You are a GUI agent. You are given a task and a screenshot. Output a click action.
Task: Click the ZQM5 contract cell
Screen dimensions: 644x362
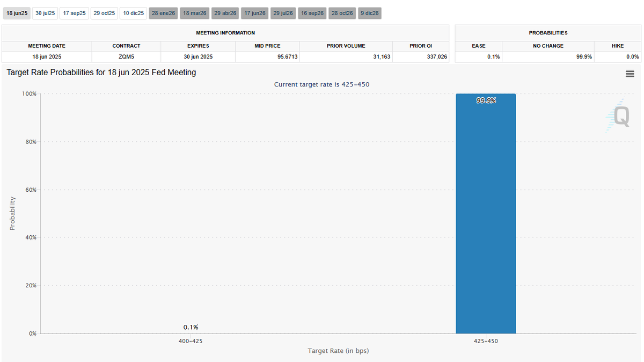[126, 56]
